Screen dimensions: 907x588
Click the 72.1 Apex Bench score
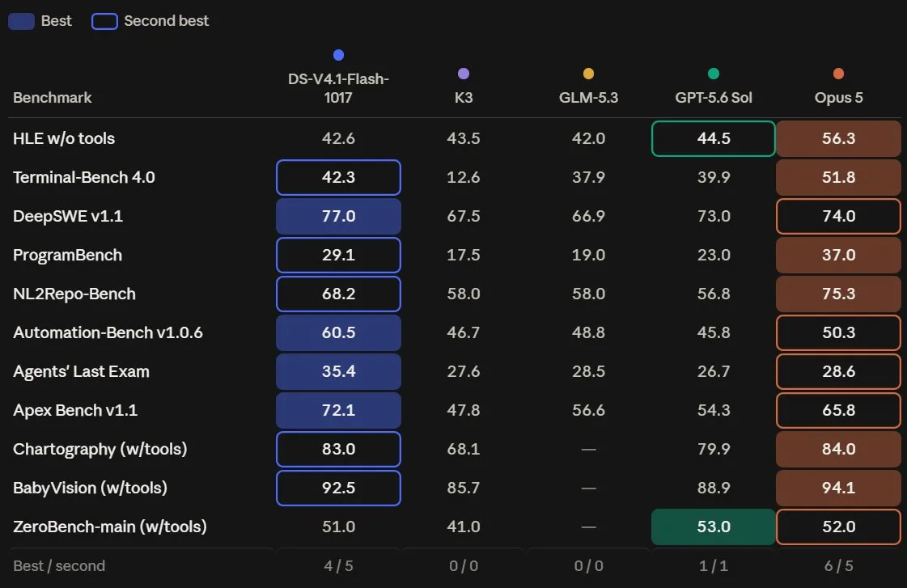[338, 410]
